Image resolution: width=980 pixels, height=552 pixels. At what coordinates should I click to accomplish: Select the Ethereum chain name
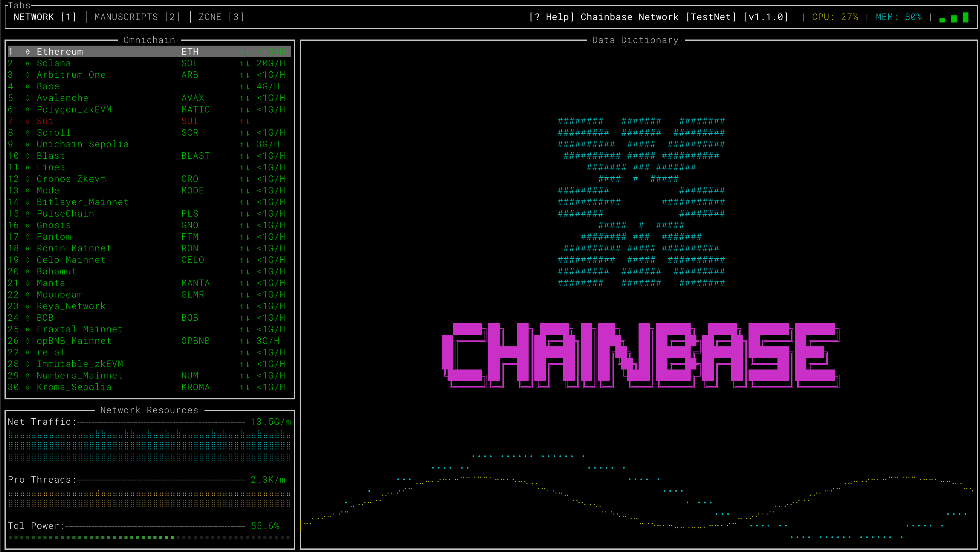pos(60,52)
